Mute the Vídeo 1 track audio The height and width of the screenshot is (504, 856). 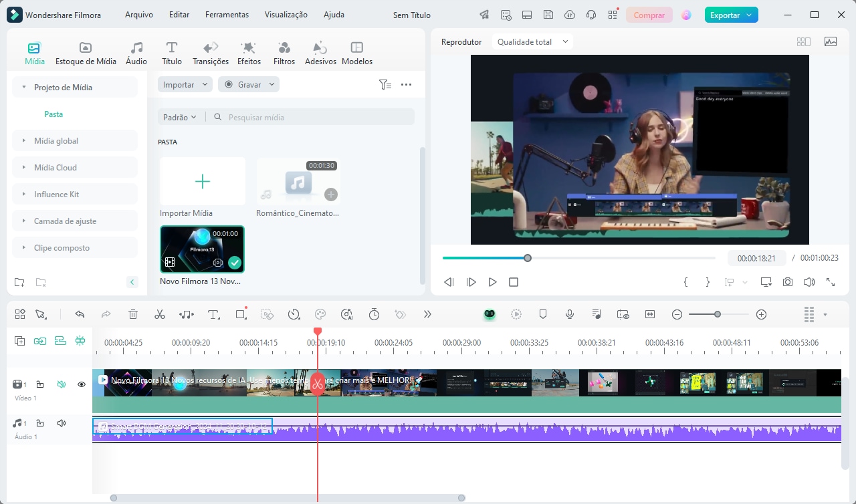click(62, 384)
